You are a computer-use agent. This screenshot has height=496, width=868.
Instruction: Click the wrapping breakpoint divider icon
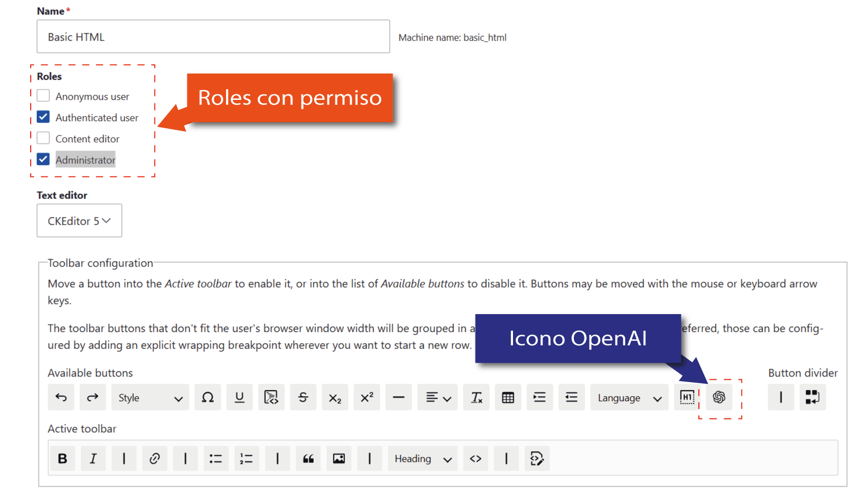(x=813, y=397)
